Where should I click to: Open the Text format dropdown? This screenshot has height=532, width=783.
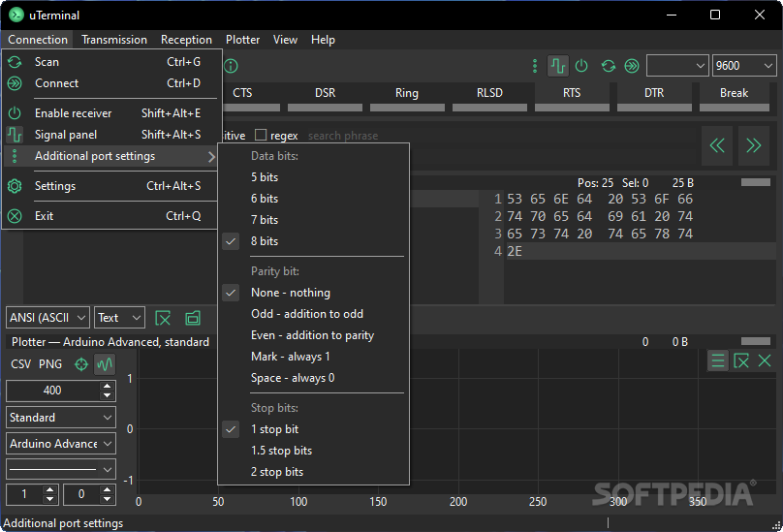[119, 318]
